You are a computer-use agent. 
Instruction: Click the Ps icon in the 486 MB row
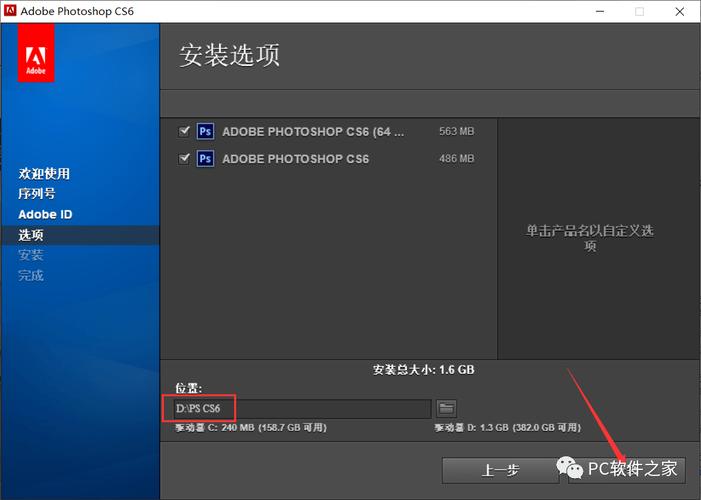click(x=205, y=159)
